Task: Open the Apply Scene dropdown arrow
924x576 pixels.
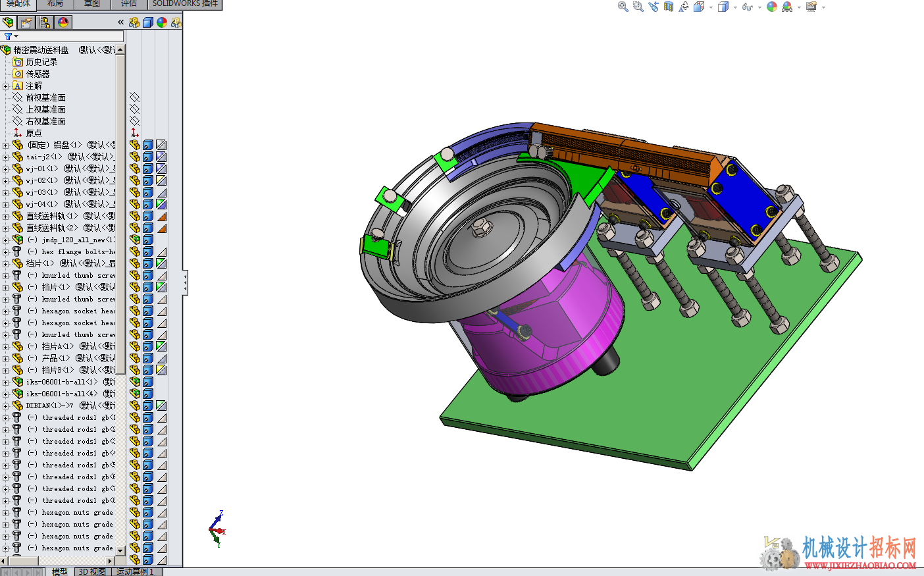Action: coord(799,7)
